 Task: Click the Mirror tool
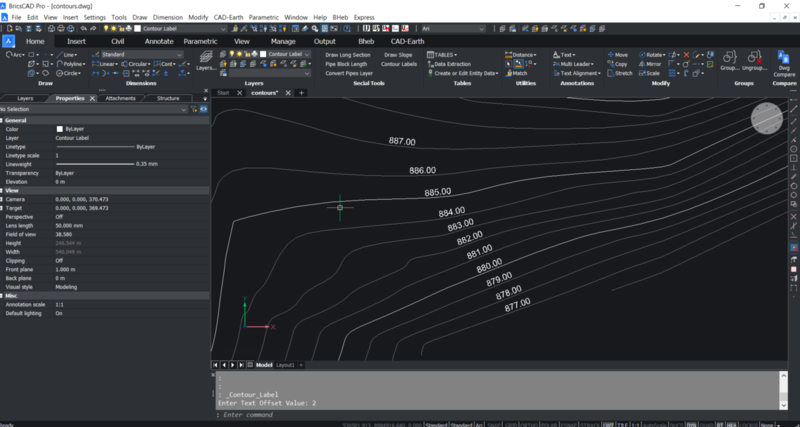coord(651,64)
